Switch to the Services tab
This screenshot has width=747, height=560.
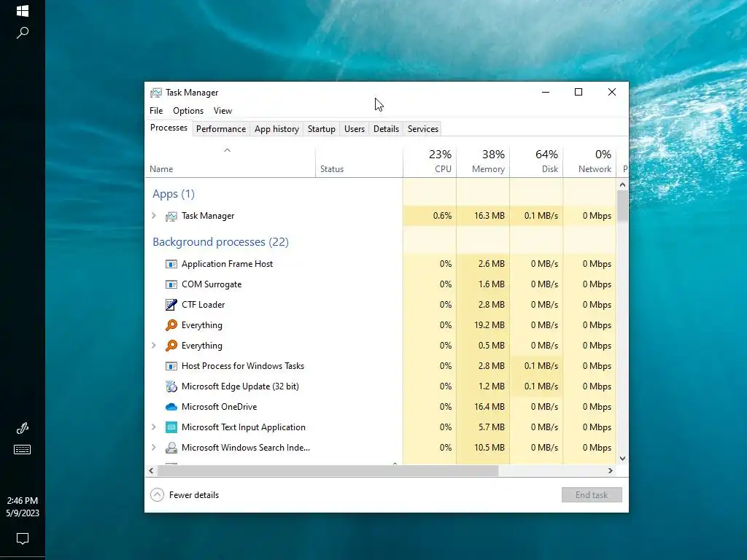(423, 129)
